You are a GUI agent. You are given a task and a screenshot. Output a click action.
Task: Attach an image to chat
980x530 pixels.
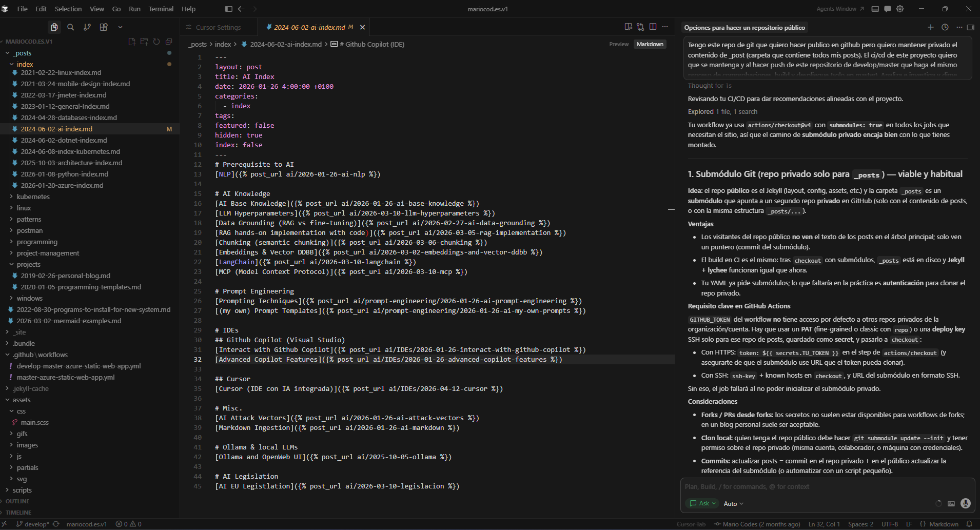tap(951, 503)
